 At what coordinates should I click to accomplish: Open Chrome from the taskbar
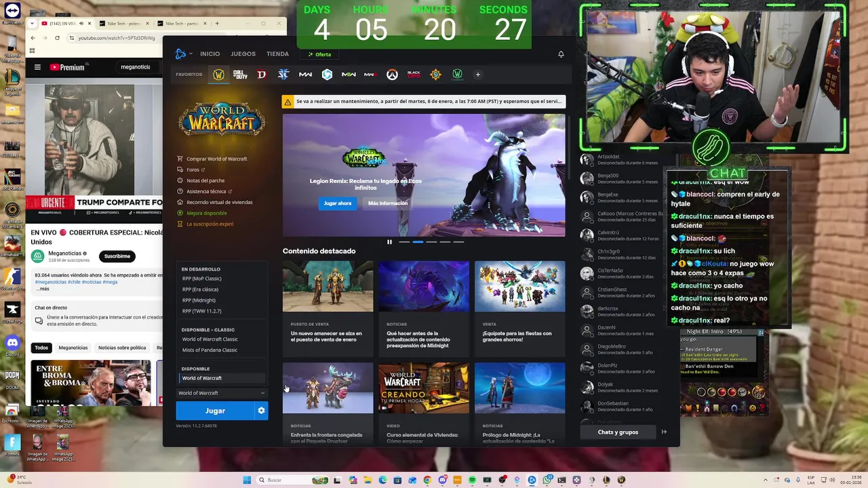[x=427, y=480]
